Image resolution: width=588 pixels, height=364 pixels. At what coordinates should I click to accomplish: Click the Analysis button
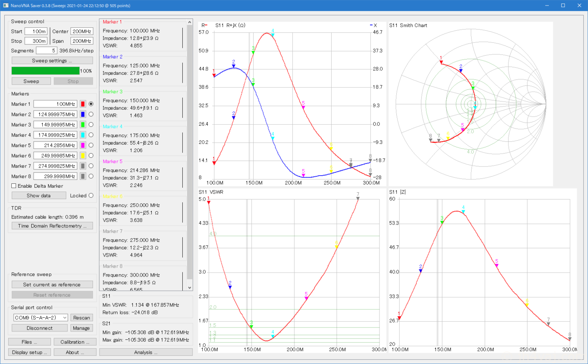point(146,352)
